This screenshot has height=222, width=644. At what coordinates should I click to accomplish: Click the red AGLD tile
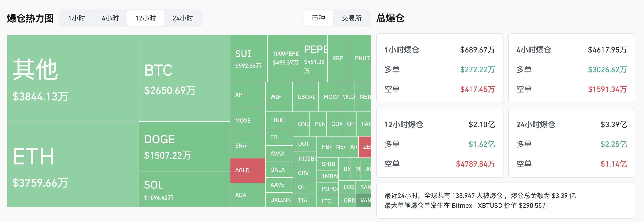248,170
